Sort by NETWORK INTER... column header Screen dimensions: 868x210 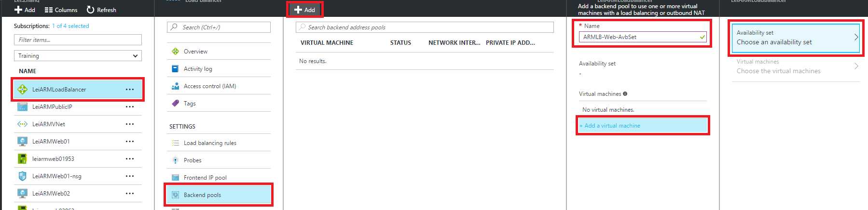pyautogui.click(x=454, y=43)
